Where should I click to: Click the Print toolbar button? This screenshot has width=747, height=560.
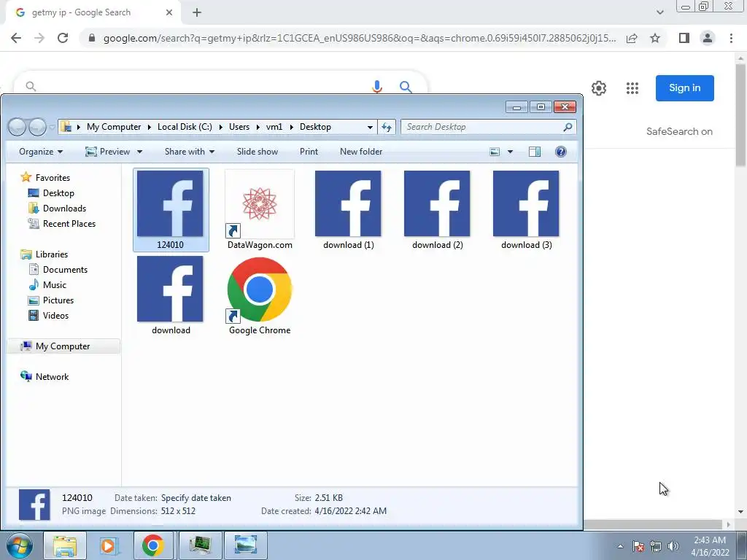pos(309,152)
